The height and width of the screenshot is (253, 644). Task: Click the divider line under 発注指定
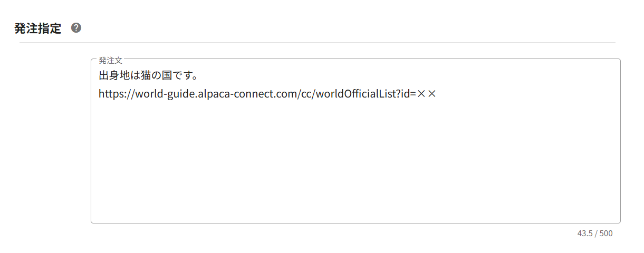pyautogui.click(x=318, y=42)
